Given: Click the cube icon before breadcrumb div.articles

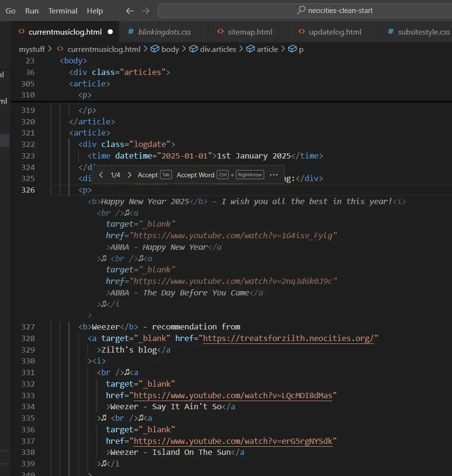Looking at the screenshot, I should coord(194,49).
